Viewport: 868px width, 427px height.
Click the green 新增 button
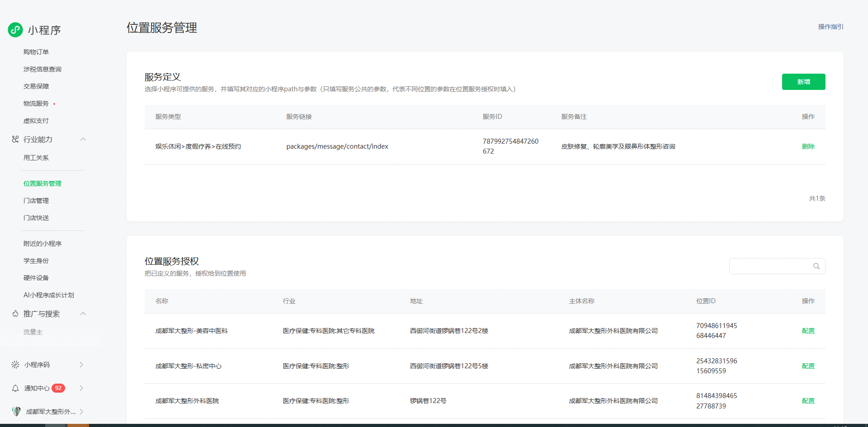pyautogui.click(x=804, y=82)
